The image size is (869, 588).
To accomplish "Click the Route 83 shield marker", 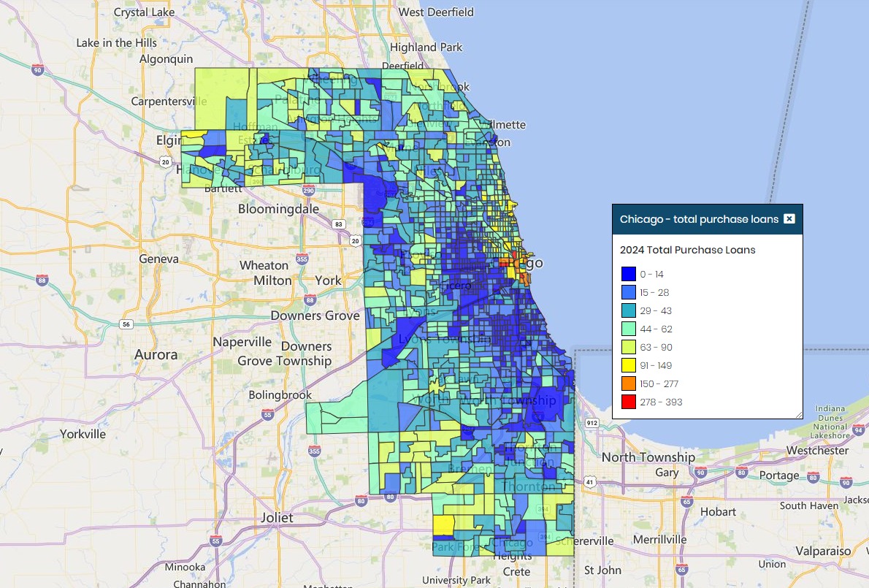I will click(339, 224).
